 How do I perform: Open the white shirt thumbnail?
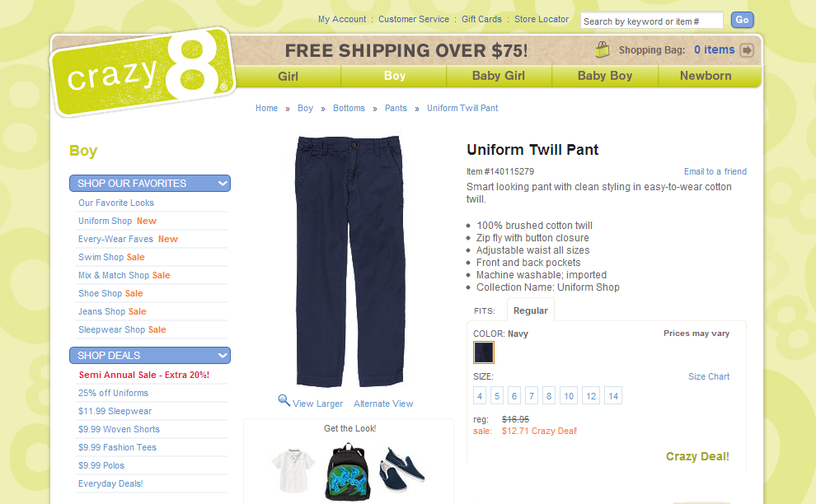pos(293,469)
